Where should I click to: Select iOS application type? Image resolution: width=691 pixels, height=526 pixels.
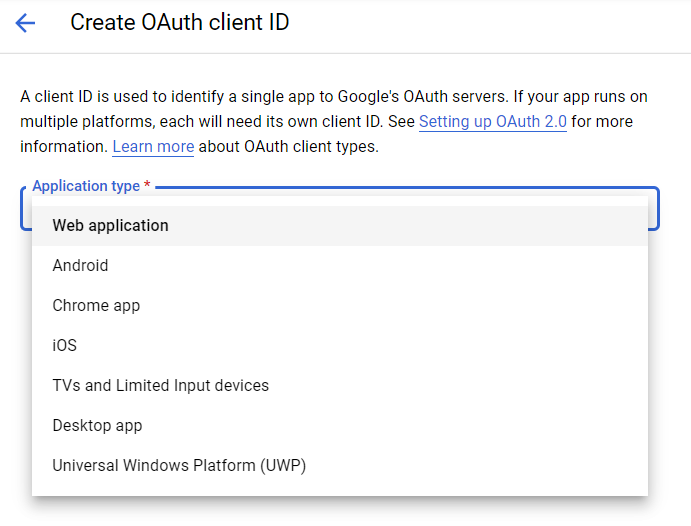pyautogui.click(x=340, y=345)
